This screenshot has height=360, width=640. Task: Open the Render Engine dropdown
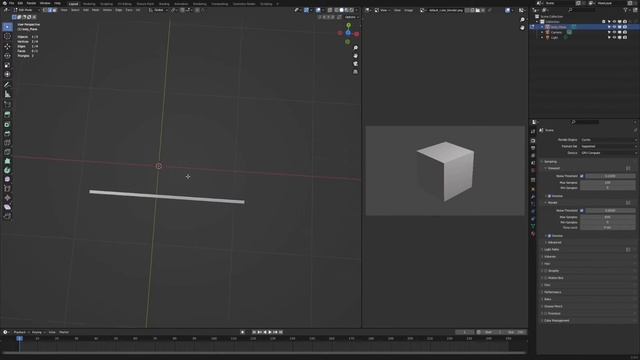coord(608,140)
